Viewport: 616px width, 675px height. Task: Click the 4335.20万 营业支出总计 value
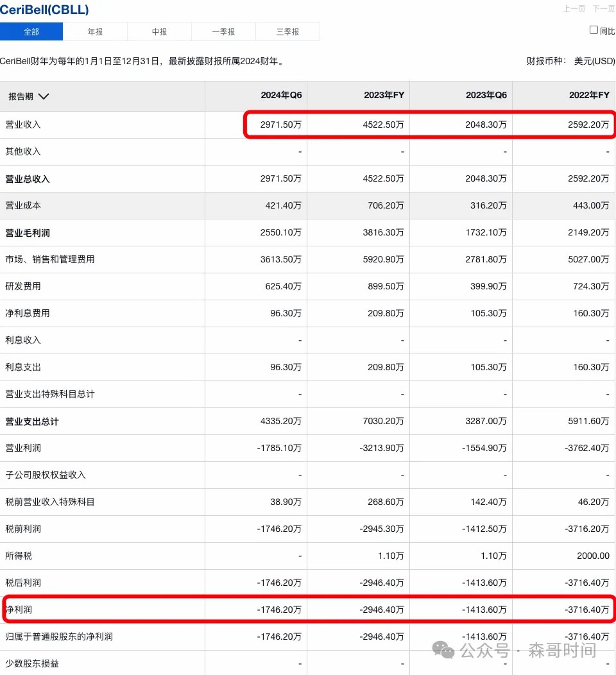pyautogui.click(x=280, y=421)
